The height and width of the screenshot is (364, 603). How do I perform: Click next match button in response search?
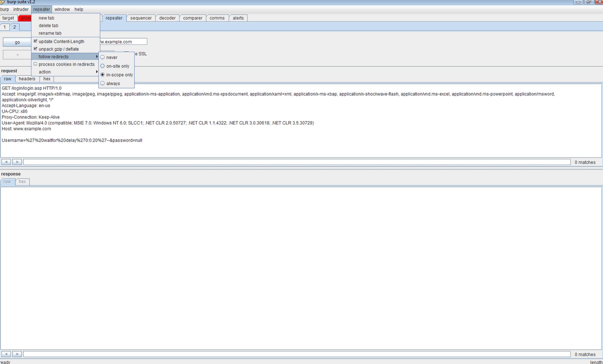click(x=17, y=354)
